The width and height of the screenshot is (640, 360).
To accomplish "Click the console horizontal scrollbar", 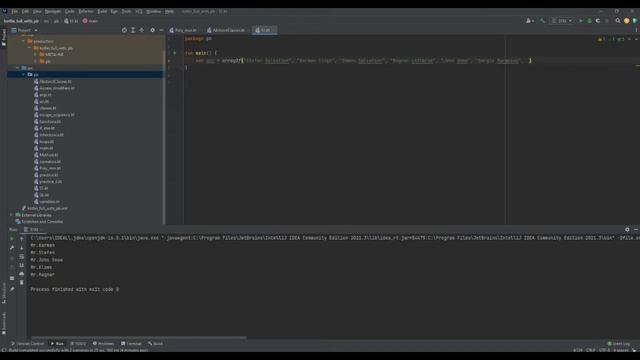I will pyautogui.click(x=138, y=338).
